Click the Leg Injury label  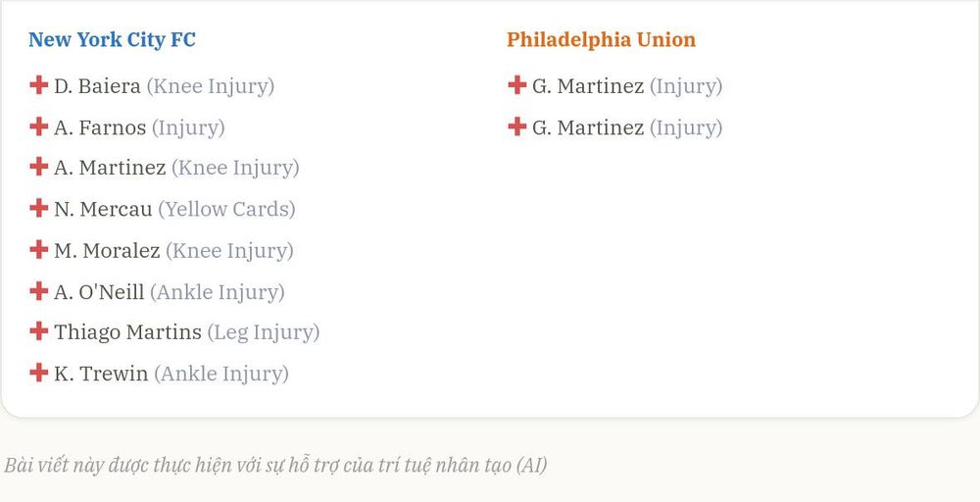[263, 332]
